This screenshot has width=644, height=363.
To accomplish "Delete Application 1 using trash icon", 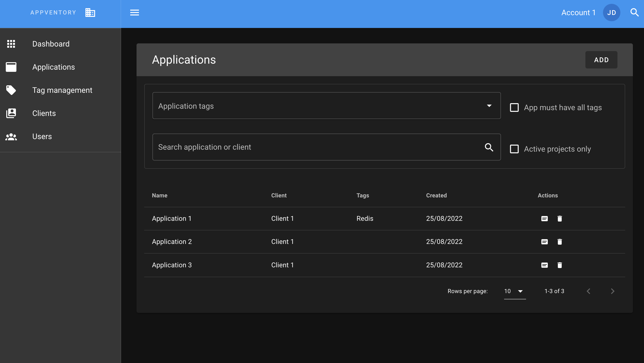I will tap(560, 219).
